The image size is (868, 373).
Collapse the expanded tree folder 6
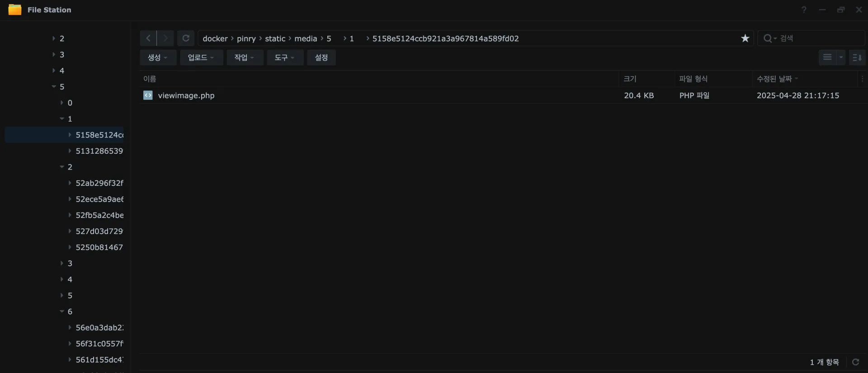click(62, 311)
